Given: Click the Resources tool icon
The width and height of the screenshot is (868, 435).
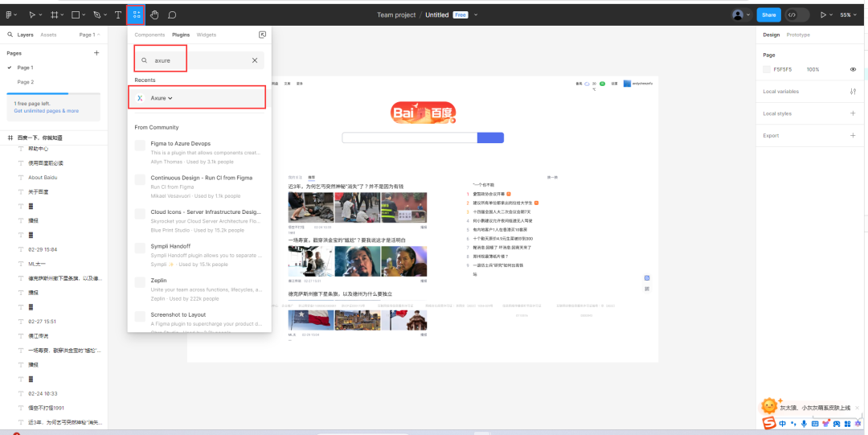Looking at the screenshot, I should pyautogui.click(x=136, y=15).
